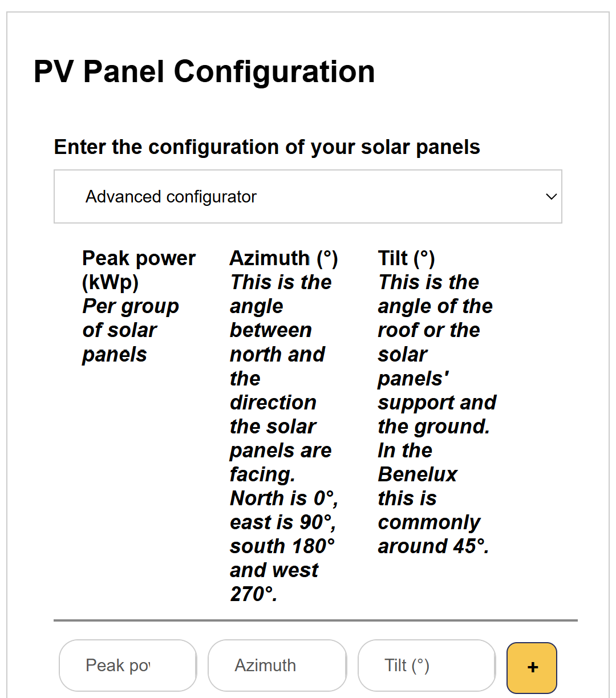
Task: Select the Tilt (°) input field
Action: (x=426, y=665)
